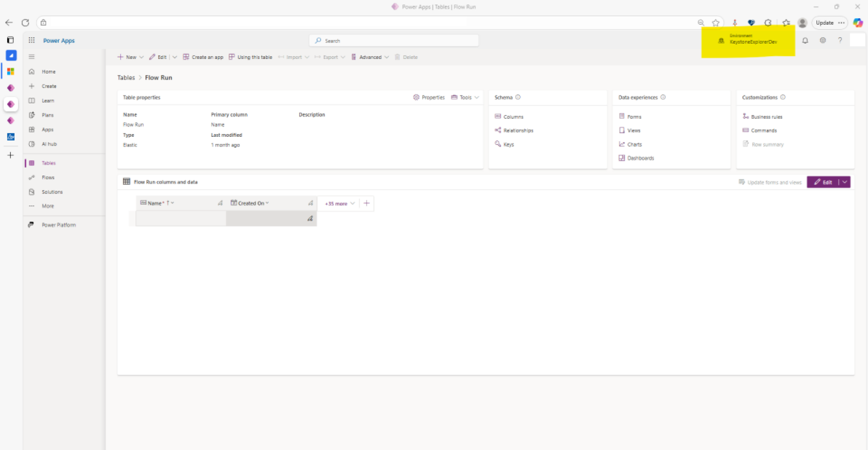Click the Customizations info icon
Image resolution: width=868 pixels, height=450 pixels.
tap(783, 98)
